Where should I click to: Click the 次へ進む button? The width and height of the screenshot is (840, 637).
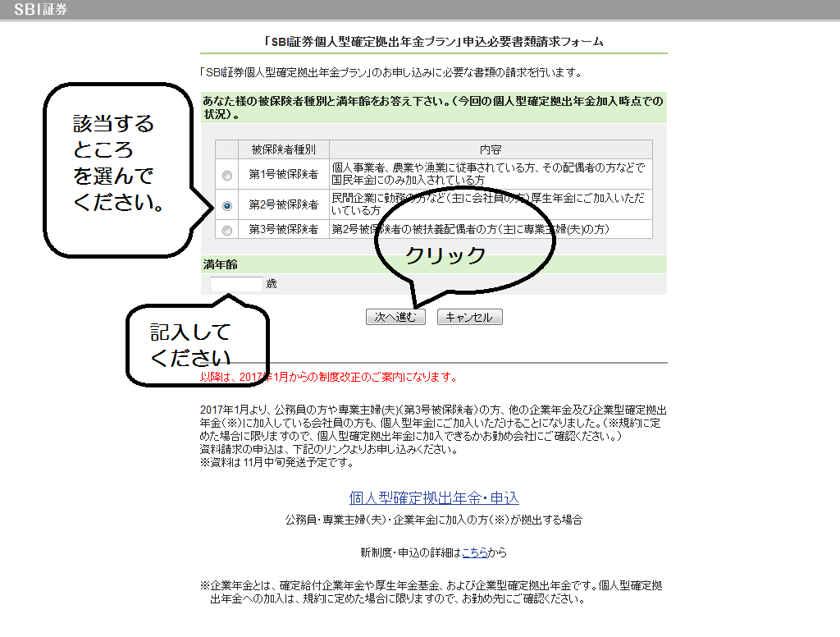pos(395,317)
